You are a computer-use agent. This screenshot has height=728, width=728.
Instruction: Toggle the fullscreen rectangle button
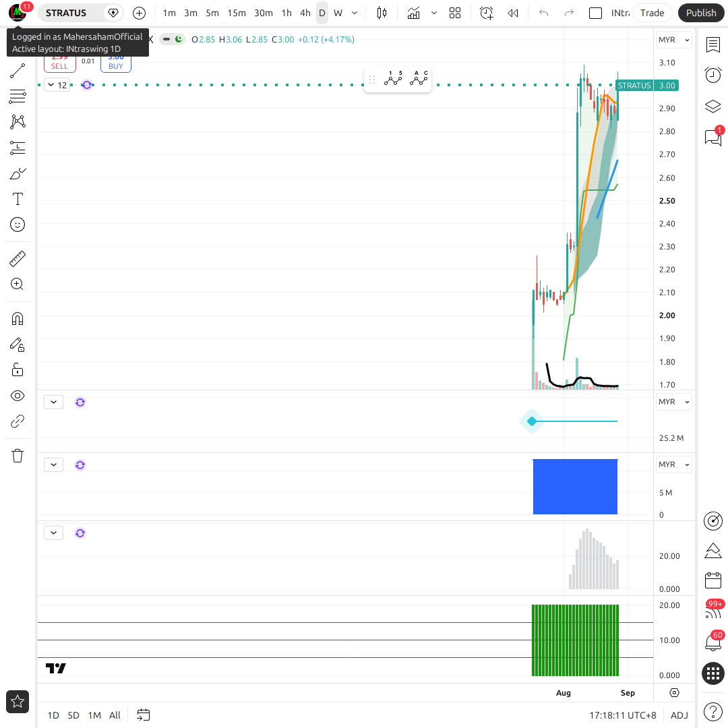pyautogui.click(x=595, y=13)
